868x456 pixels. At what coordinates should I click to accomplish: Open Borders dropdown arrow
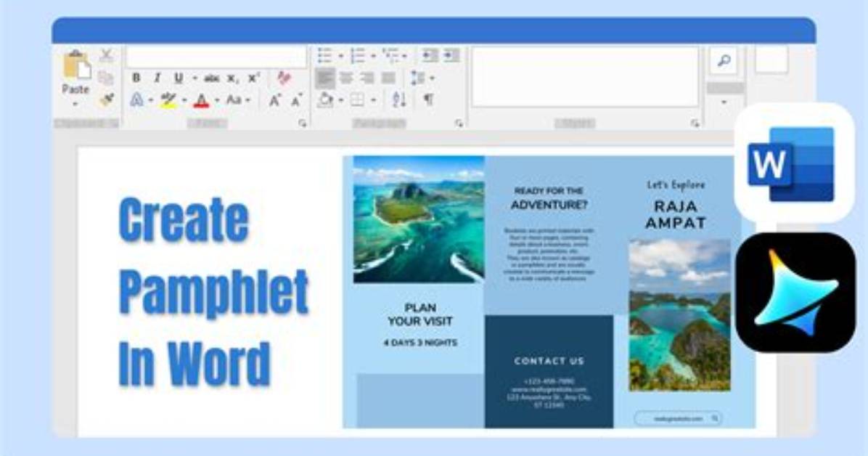coord(373,101)
